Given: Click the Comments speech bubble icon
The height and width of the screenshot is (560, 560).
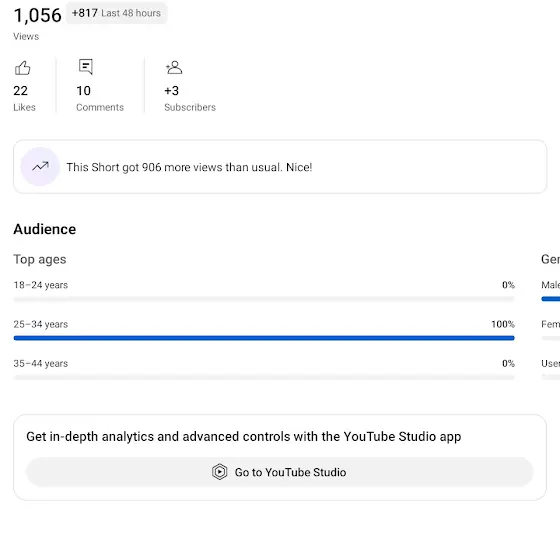Looking at the screenshot, I should (x=86, y=67).
